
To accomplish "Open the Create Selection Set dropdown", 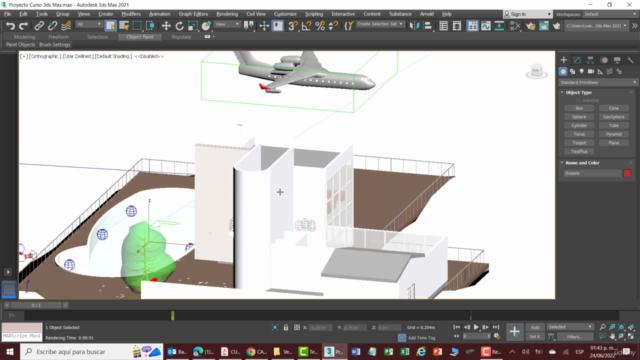I will pyautogui.click(x=380, y=24).
